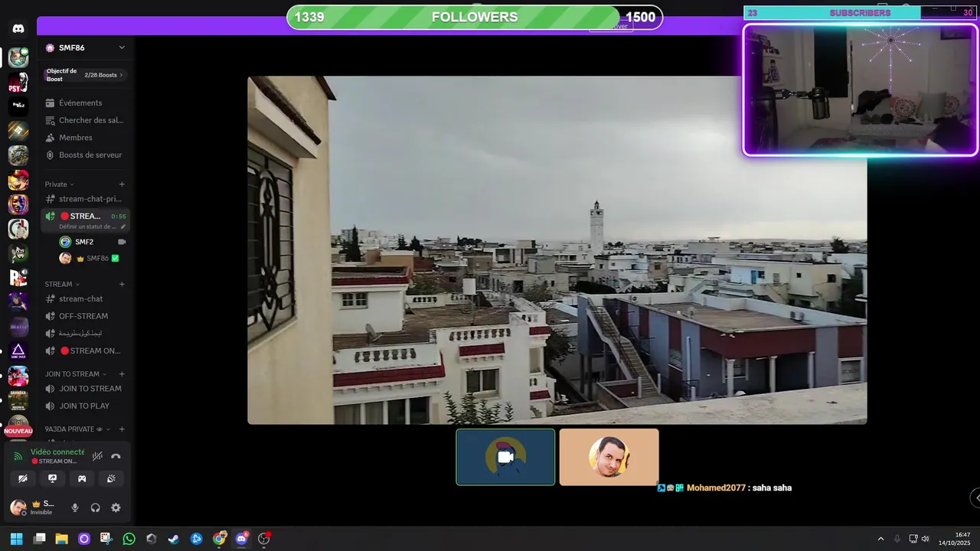This screenshot has height=551, width=980.
Task: Click the Événements calendar icon
Action: pos(50,103)
